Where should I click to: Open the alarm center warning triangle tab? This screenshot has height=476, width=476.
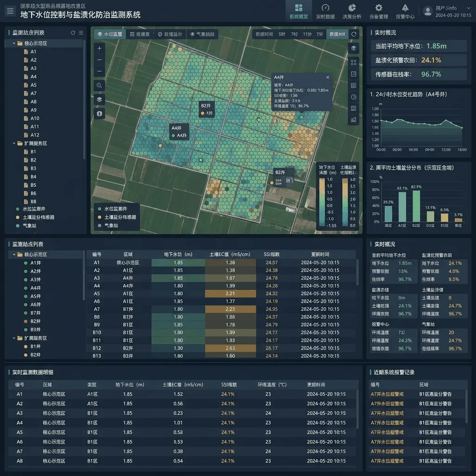405,11
